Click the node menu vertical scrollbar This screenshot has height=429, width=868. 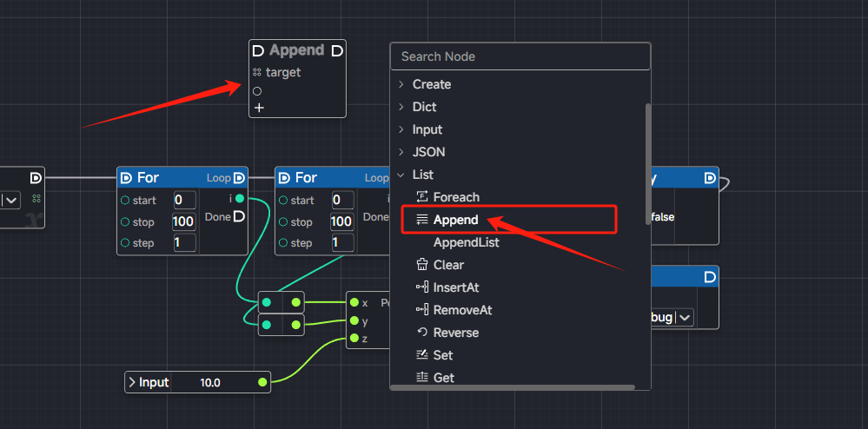(647, 163)
